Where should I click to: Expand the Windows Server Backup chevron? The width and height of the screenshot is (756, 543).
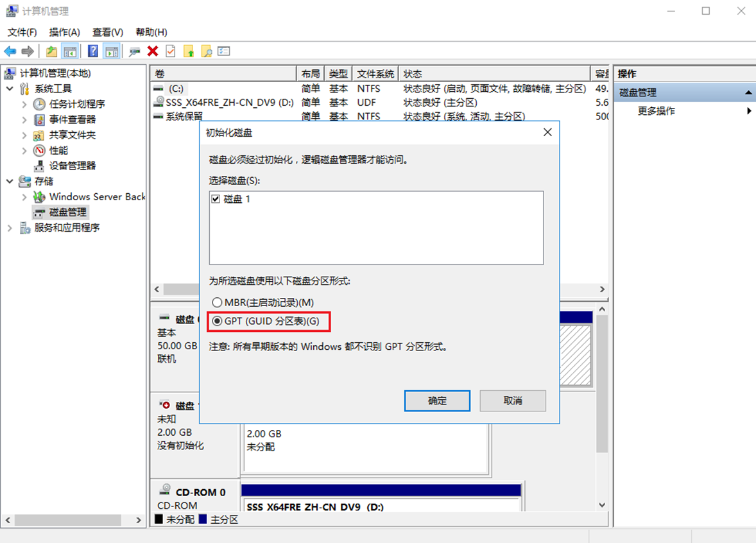[x=24, y=197]
